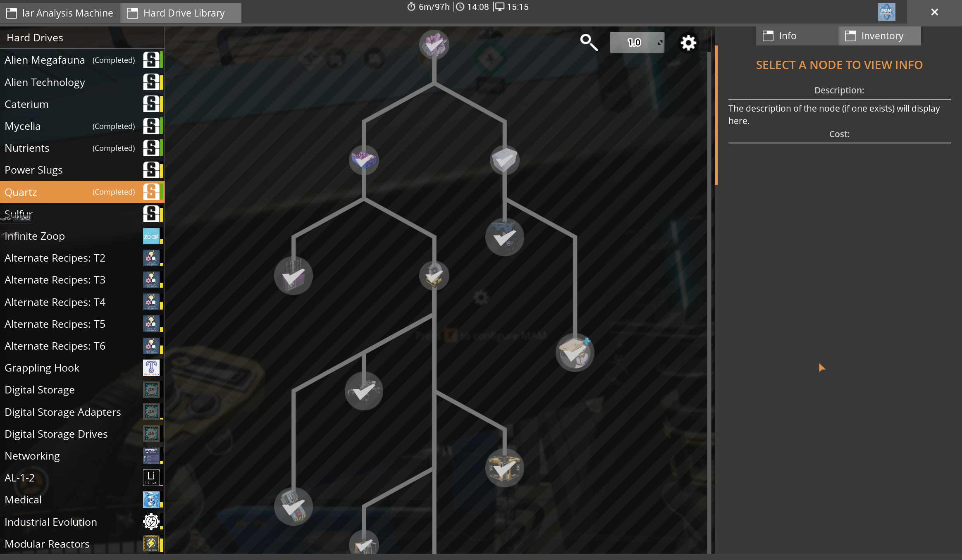Select the inventory upgrade node with plus
This screenshot has width=962, height=560.
575,353
